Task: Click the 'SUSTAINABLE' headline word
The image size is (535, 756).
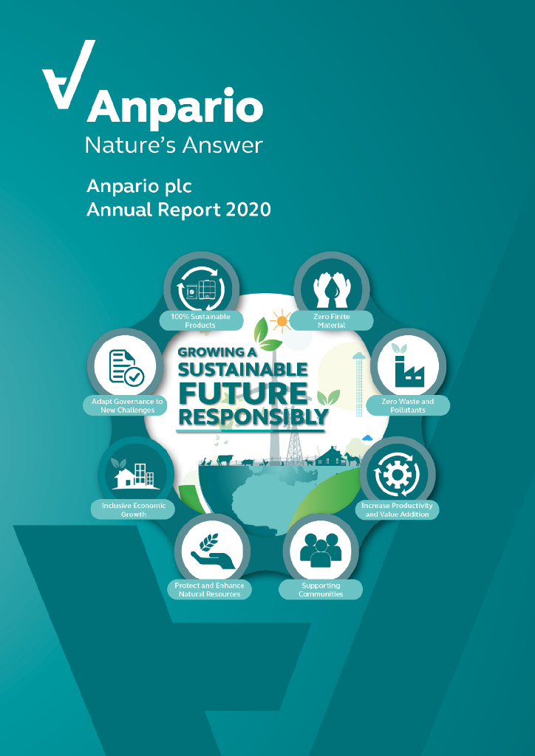Action: pyautogui.click(x=242, y=371)
